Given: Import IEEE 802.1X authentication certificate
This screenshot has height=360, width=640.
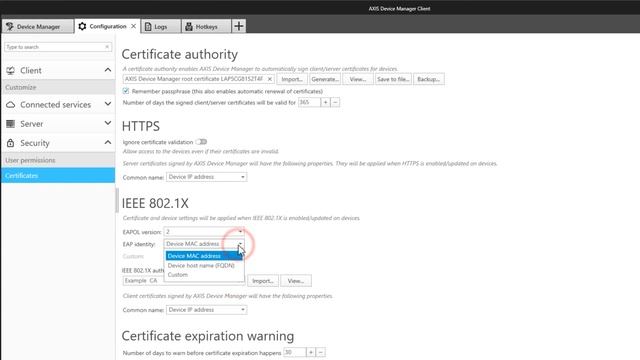Looking at the screenshot, I should (x=263, y=281).
